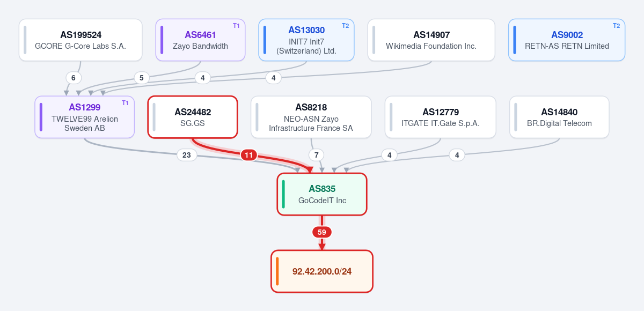Click the T1 tag on AS6461
The height and width of the screenshot is (311, 644).
(x=236, y=26)
